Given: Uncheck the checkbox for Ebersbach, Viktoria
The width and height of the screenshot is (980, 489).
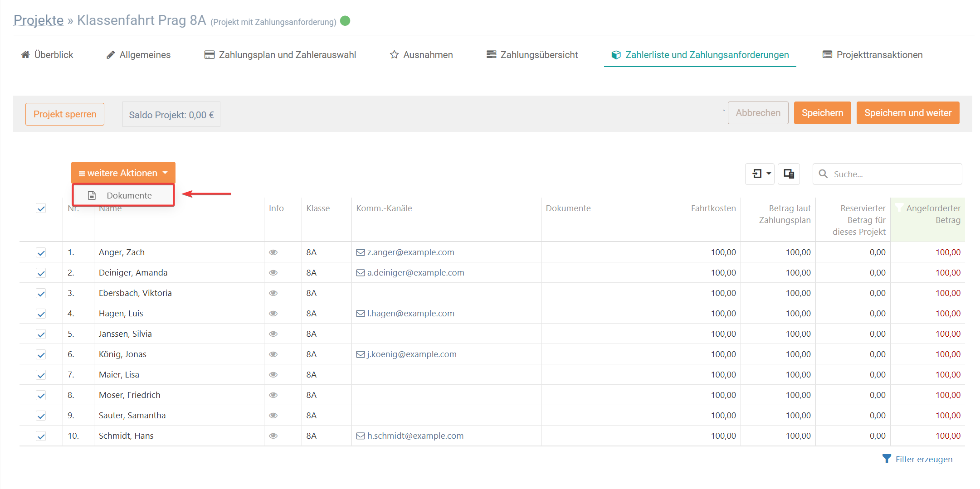Looking at the screenshot, I should (41, 293).
